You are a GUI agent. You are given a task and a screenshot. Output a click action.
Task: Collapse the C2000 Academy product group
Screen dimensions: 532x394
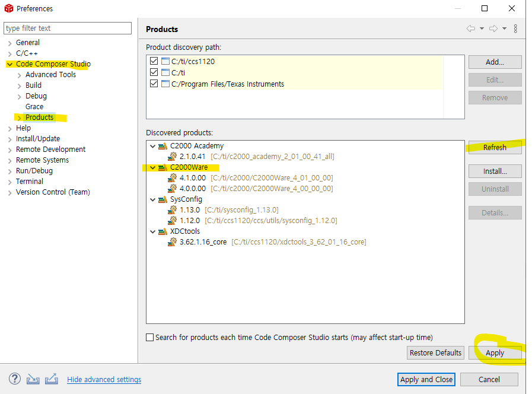click(x=152, y=146)
